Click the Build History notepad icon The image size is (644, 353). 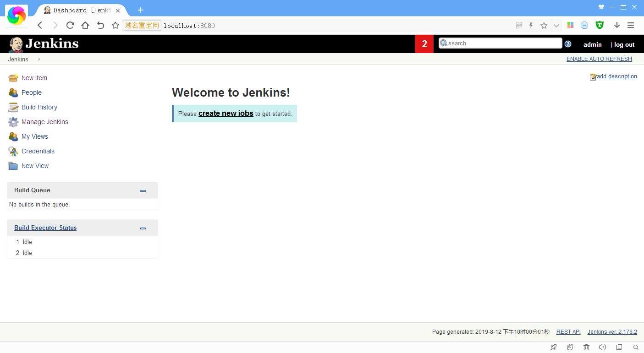[13, 107]
